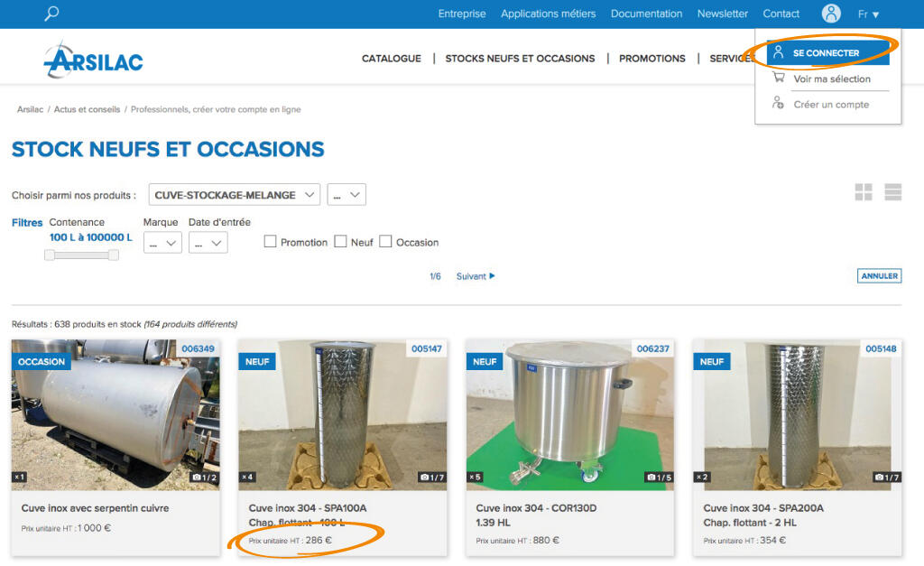Click product reference 005147

coord(427,348)
